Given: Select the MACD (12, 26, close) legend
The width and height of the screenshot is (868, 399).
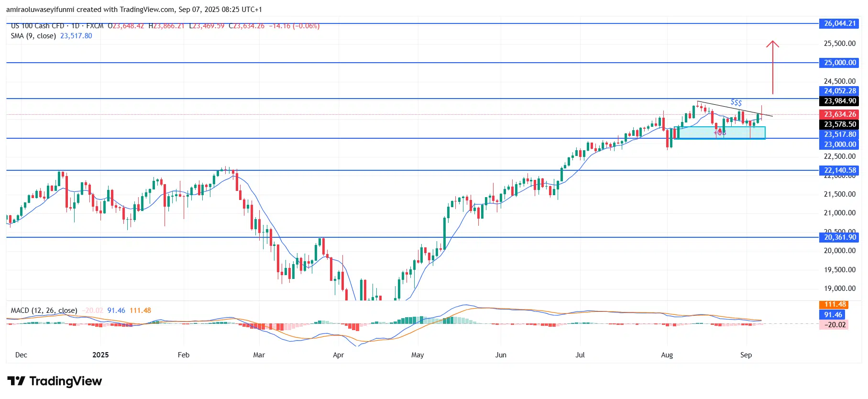Looking at the screenshot, I should pos(44,310).
